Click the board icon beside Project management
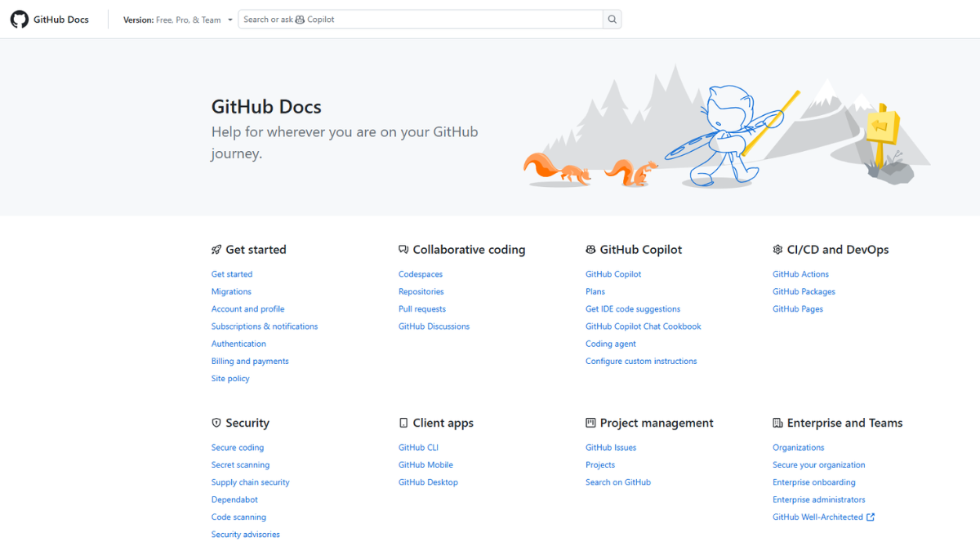Viewport: 980px width, 551px height. pyautogui.click(x=590, y=422)
